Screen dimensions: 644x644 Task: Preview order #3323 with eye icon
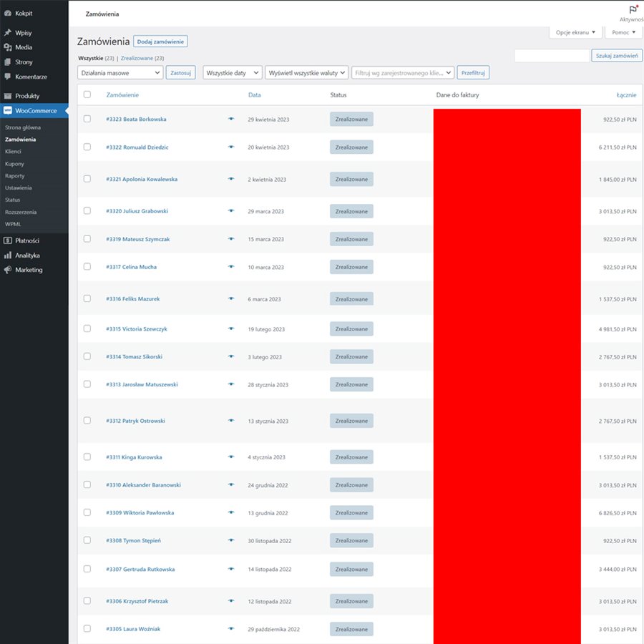tap(231, 119)
